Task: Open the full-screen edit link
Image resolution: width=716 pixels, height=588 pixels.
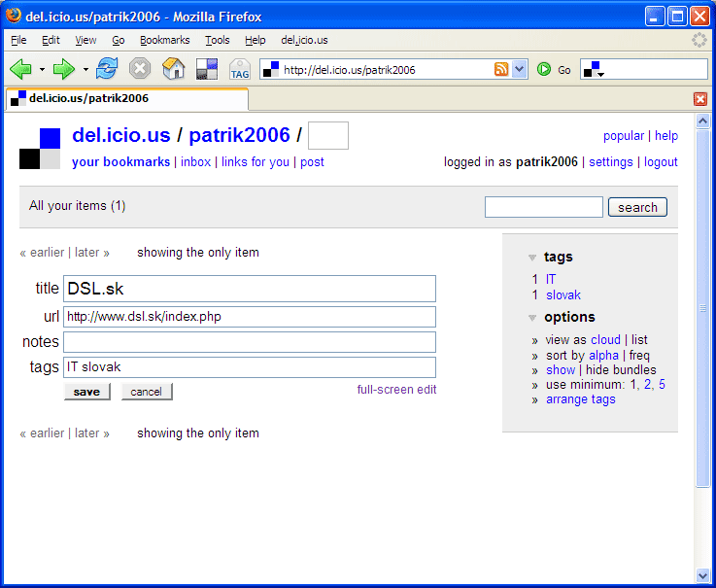Action: click(396, 390)
